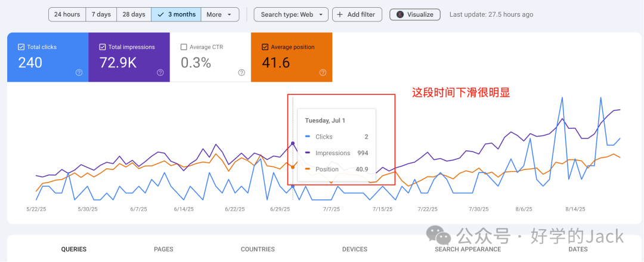Screen dimensions: 644x262
Task: Select the 24 hours date range
Action: (x=67, y=14)
